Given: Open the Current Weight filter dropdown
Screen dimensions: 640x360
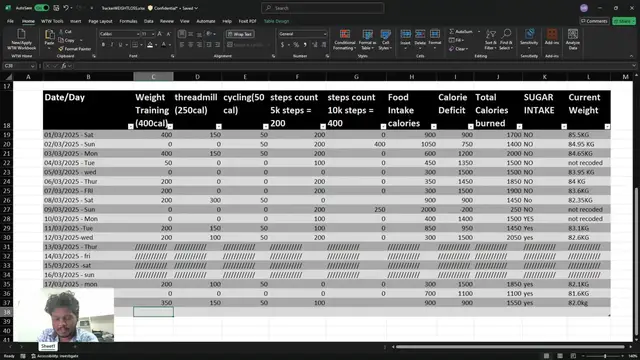Looking at the screenshot, I should pos(607,127).
